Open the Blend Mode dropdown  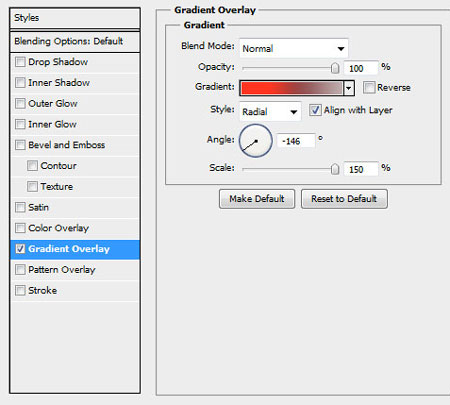click(294, 48)
